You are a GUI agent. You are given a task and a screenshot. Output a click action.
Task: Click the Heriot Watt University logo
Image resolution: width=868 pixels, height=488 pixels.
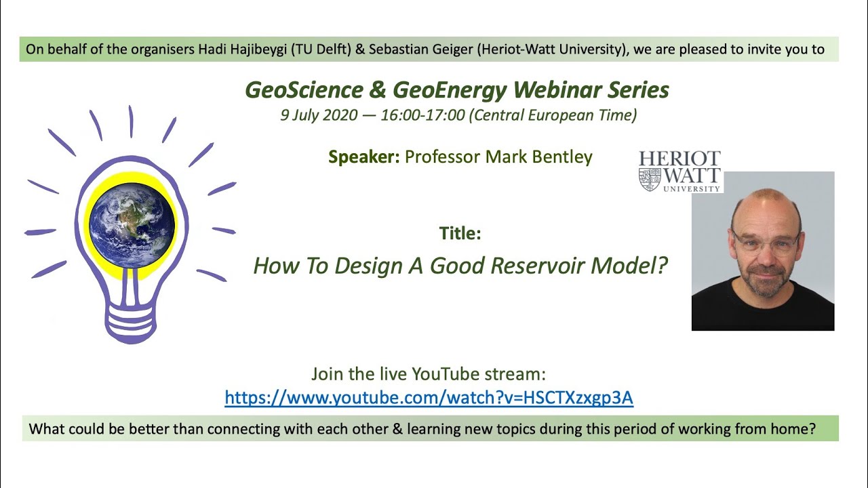(679, 171)
